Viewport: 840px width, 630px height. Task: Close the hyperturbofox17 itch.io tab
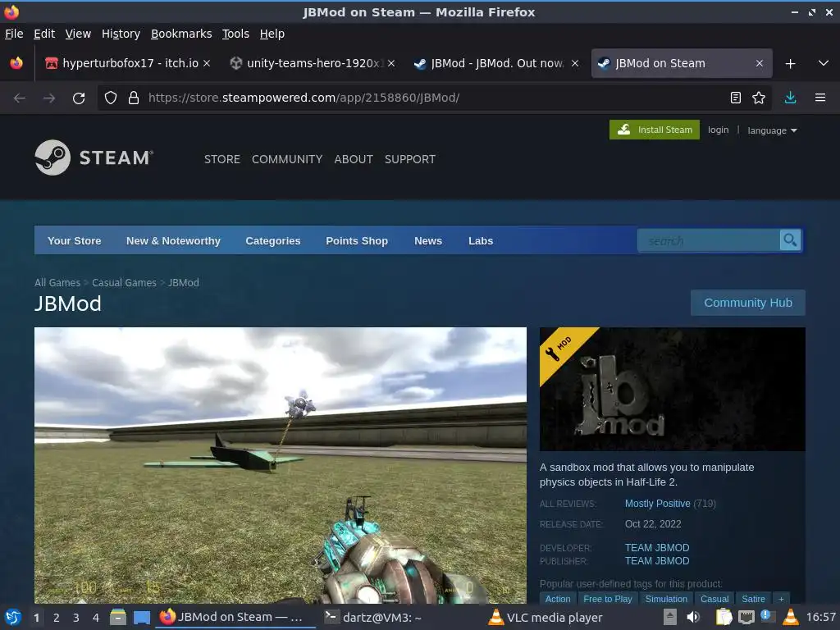pos(207,63)
